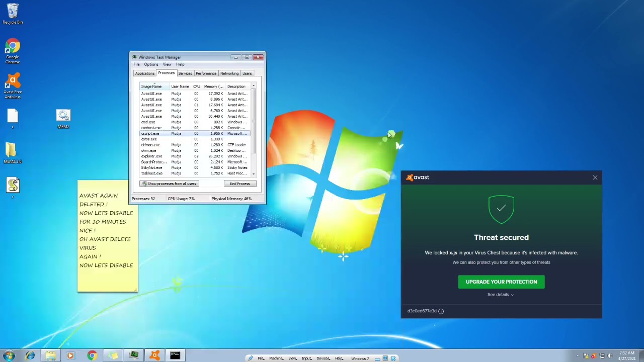Image resolution: width=644 pixels, height=362 pixels.
Task: Select the explorer.exe process row
Action: pos(195,156)
